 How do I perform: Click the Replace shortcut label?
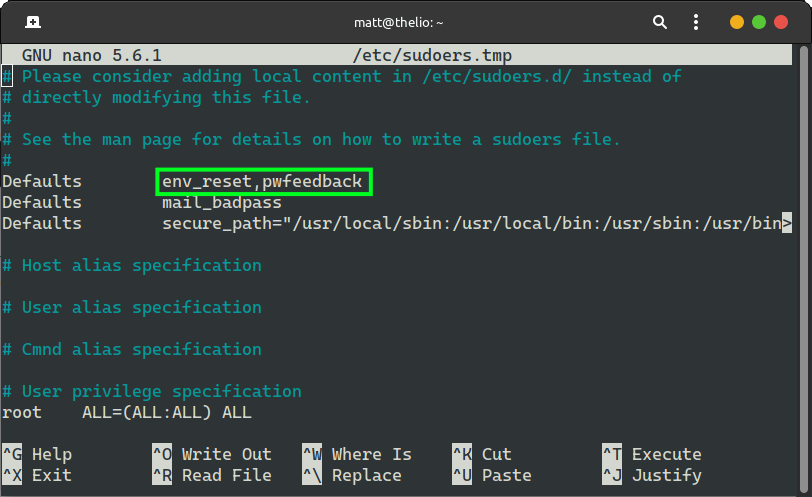(366, 475)
